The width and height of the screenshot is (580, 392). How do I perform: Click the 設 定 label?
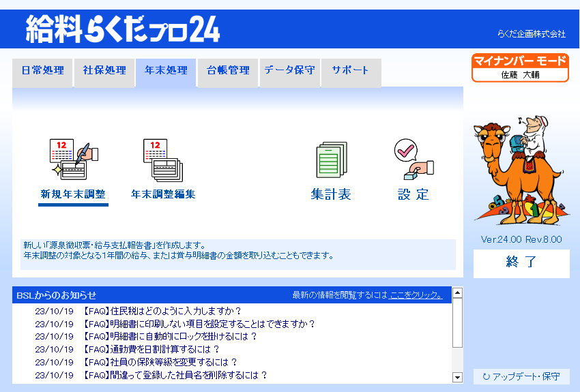click(x=414, y=194)
